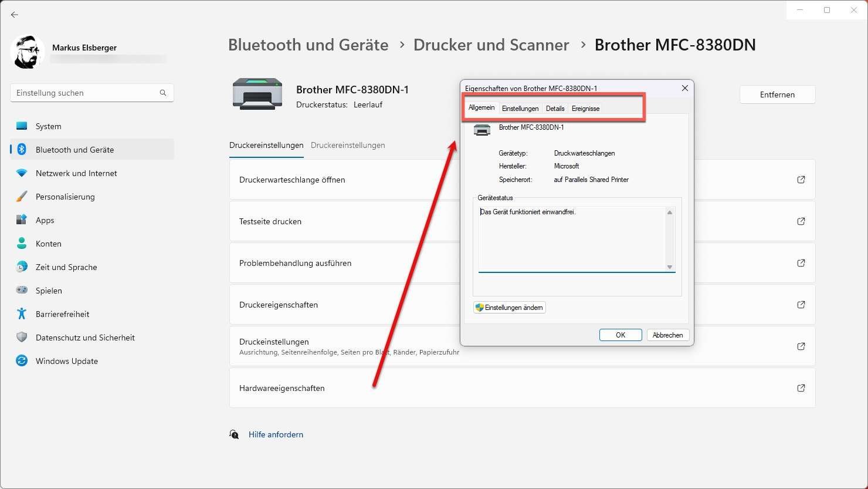Click the UAC shield on Einstellungen ändern
Viewport: 868px width, 489px height.
coord(478,307)
